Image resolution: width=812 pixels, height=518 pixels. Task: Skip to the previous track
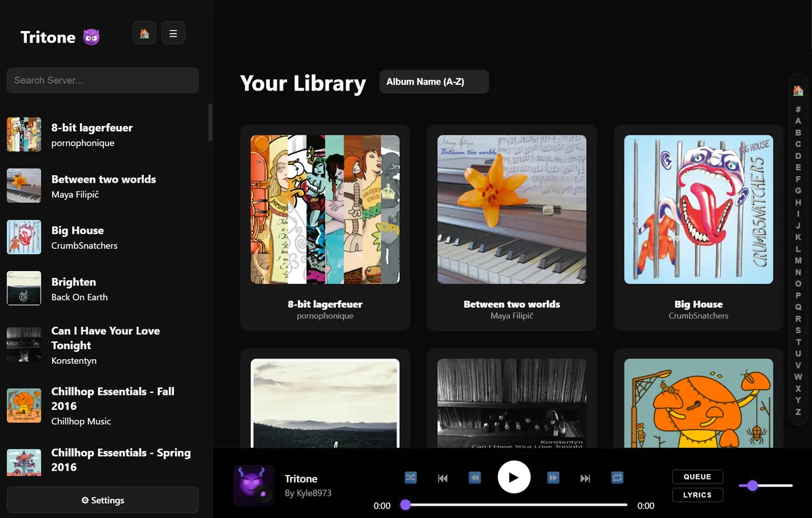tap(443, 478)
